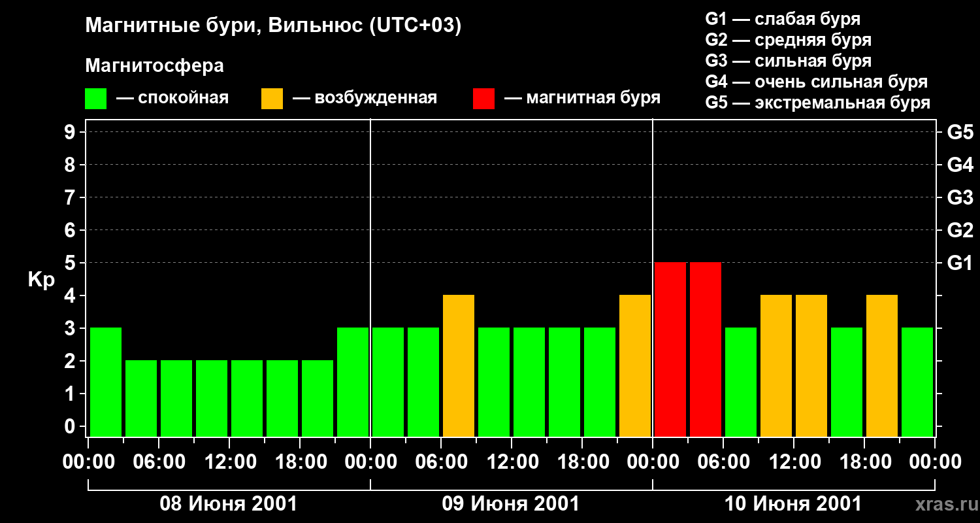
Task: Click the orange 18:00–21:00 bar on 10 Июня
Action: (x=882, y=365)
